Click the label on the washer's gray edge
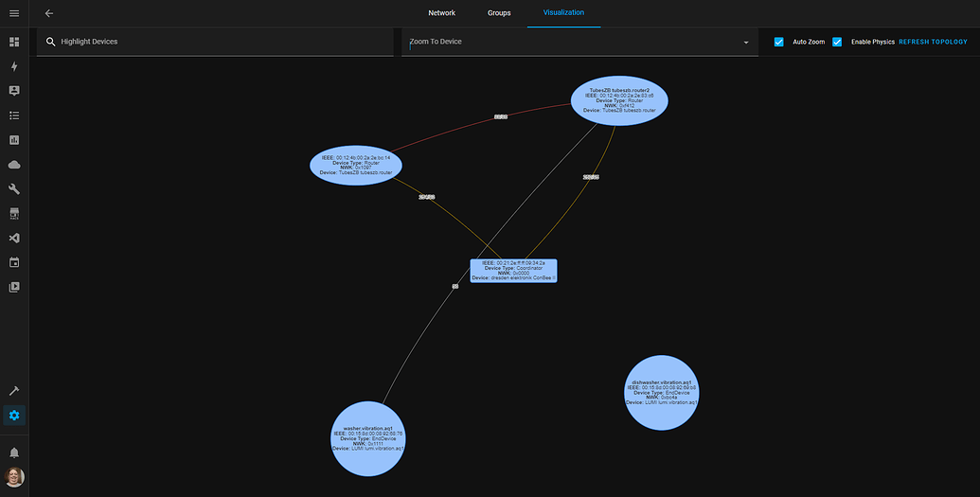Image resolution: width=980 pixels, height=497 pixels. coord(455,286)
